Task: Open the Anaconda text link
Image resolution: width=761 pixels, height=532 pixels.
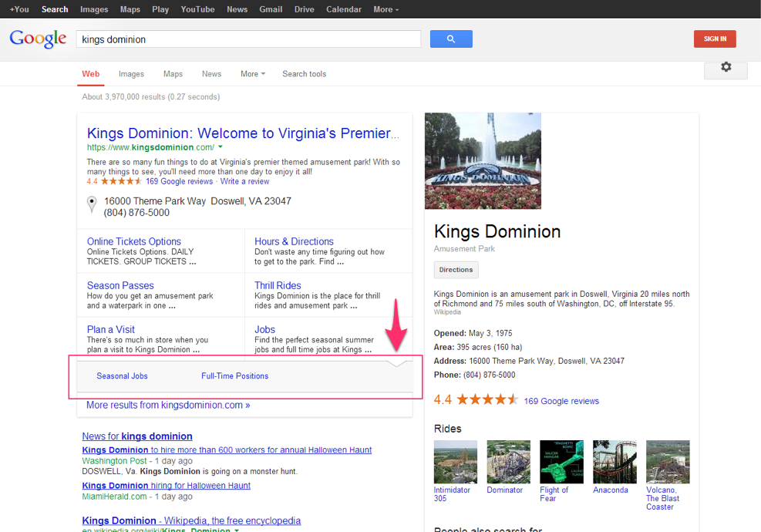Action: (x=611, y=490)
